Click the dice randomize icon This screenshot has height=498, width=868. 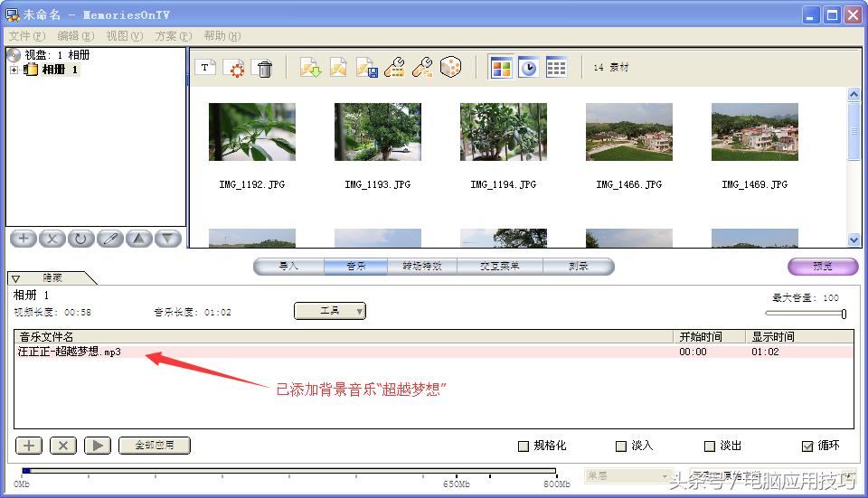[450, 68]
